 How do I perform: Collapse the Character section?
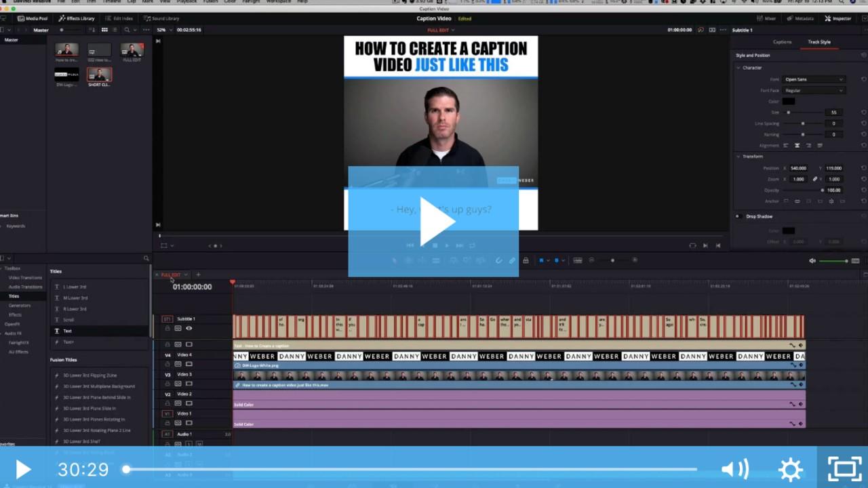point(738,68)
